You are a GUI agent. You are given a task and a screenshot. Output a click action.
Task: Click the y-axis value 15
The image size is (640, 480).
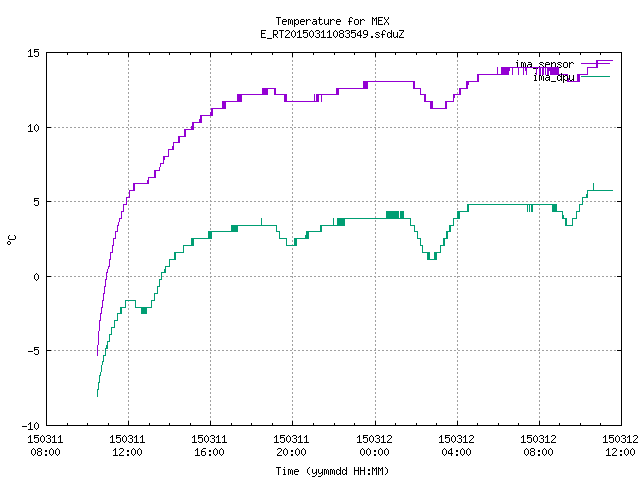click(33, 53)
